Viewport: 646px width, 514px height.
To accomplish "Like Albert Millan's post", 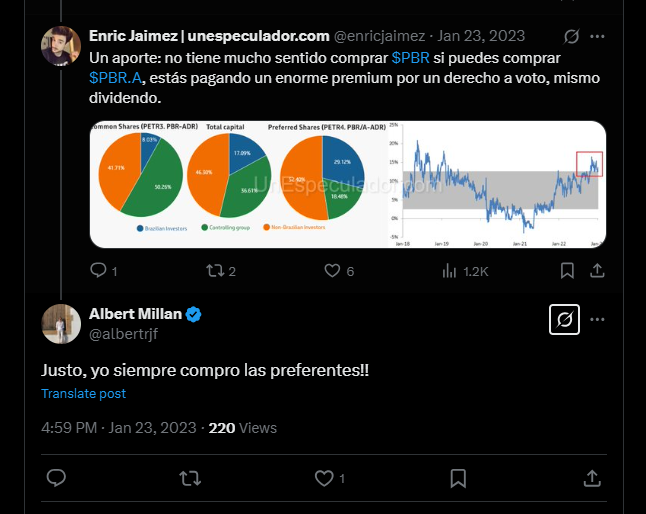I will (330, 478).
